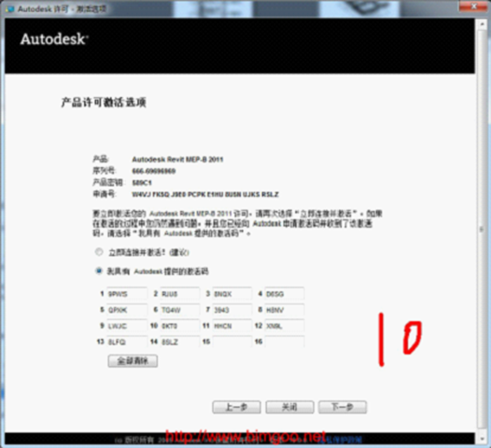
Task: Select the connect and activate now radio button
Action: [x=99, y=252]
